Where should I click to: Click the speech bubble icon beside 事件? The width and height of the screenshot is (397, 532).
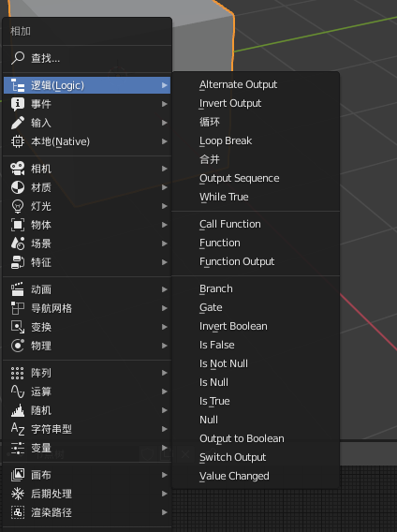[x=18, y=104]
